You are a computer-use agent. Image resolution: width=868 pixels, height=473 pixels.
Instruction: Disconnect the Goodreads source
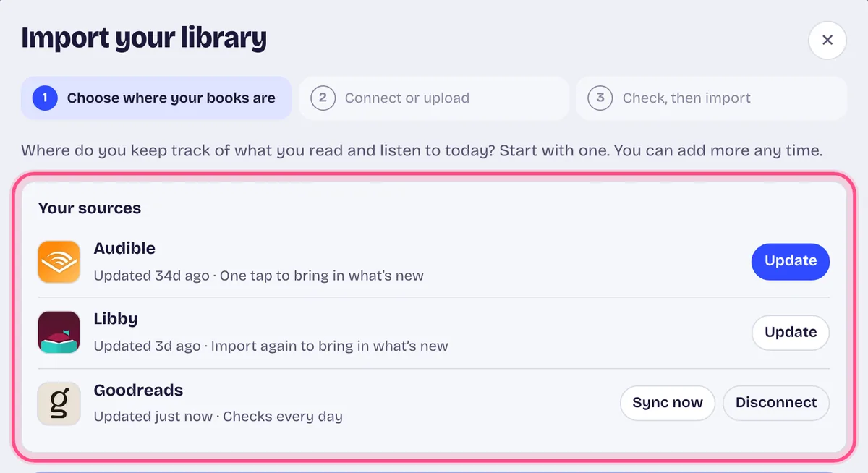point(776,403)
